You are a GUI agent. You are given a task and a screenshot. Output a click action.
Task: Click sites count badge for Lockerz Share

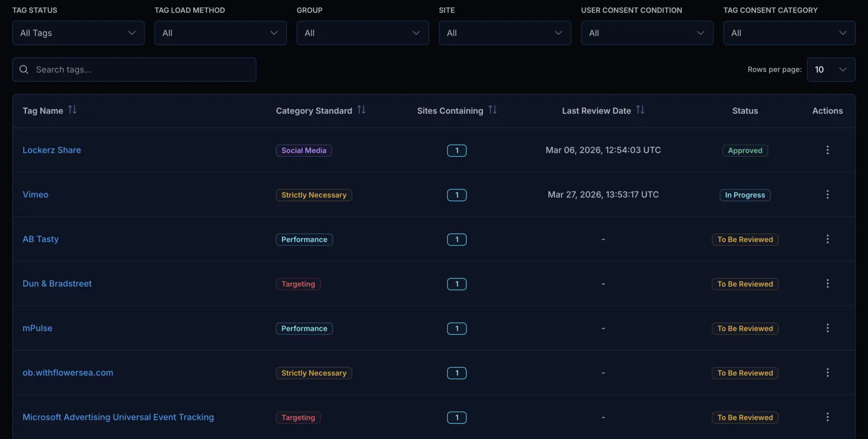tap(457, 151)
